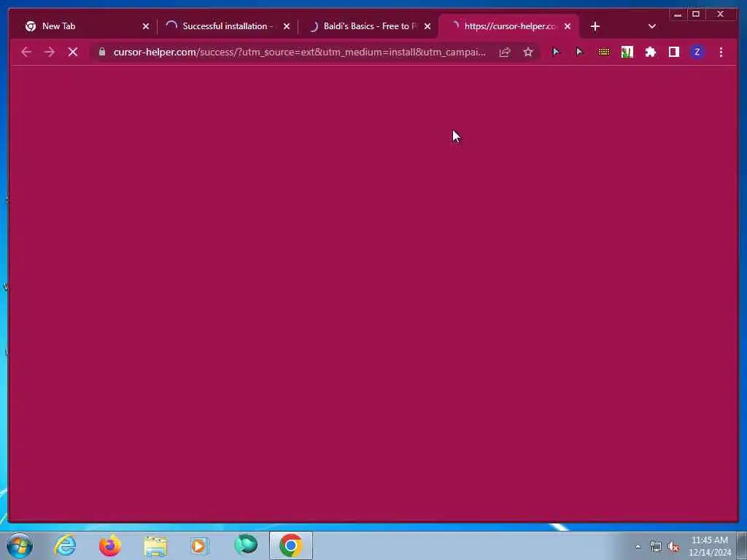Open the Extensions puzzle piece menu
The width and height of the screenshot is (747, 560).
click(650, 52)
